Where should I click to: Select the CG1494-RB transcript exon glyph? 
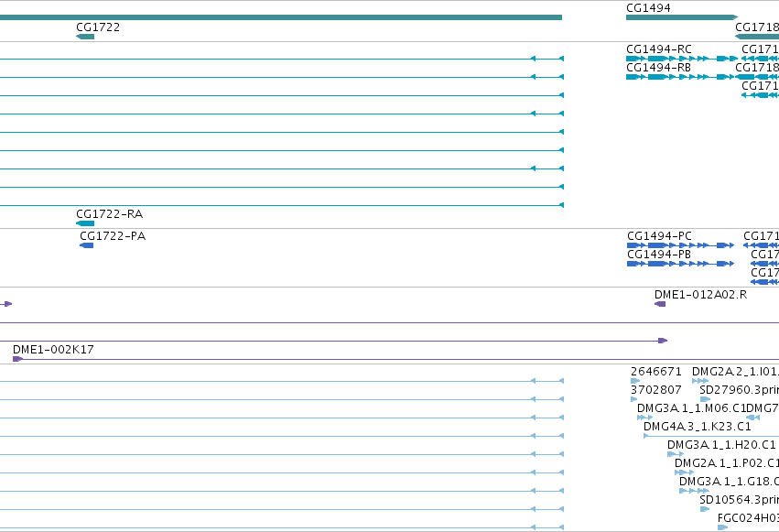pyautogui.click(x=680, y=77)
